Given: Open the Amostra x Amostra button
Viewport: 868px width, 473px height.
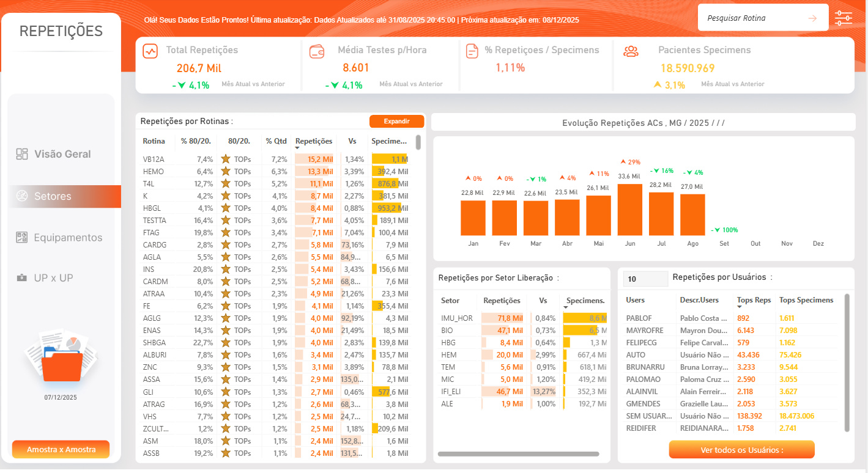Looking at the screenshot, I should pyautogui.click(x=61, y=449).
